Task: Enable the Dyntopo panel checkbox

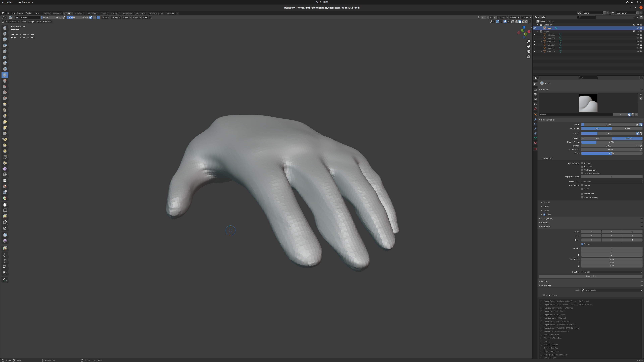Action: pyautogui.click(x=543, y=219)
